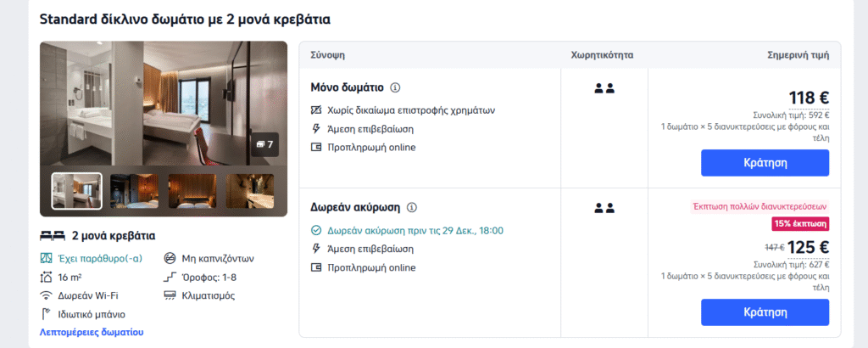Image resolution: width=868 pixels, height=348 pixels.
Task: Click the non-refundable icon beside Χωρίς δικαίωμα επιστροφής
Action: coord(316,109)
